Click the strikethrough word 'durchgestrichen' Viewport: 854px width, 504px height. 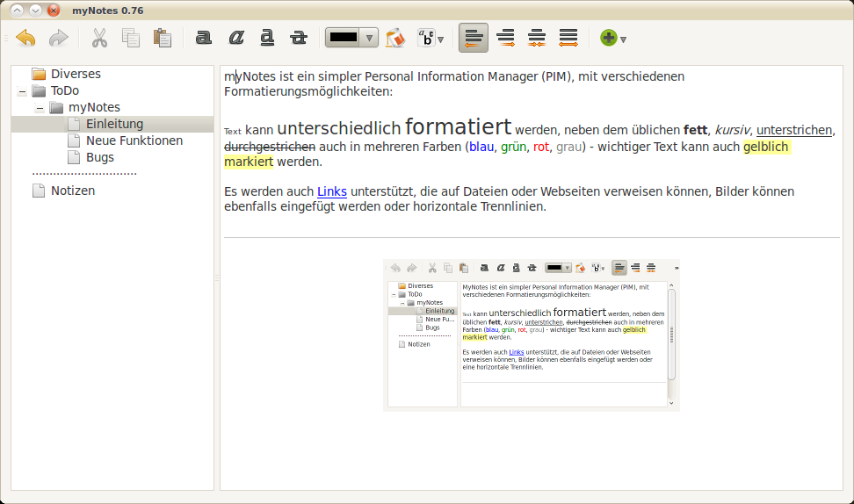(270, 147)
